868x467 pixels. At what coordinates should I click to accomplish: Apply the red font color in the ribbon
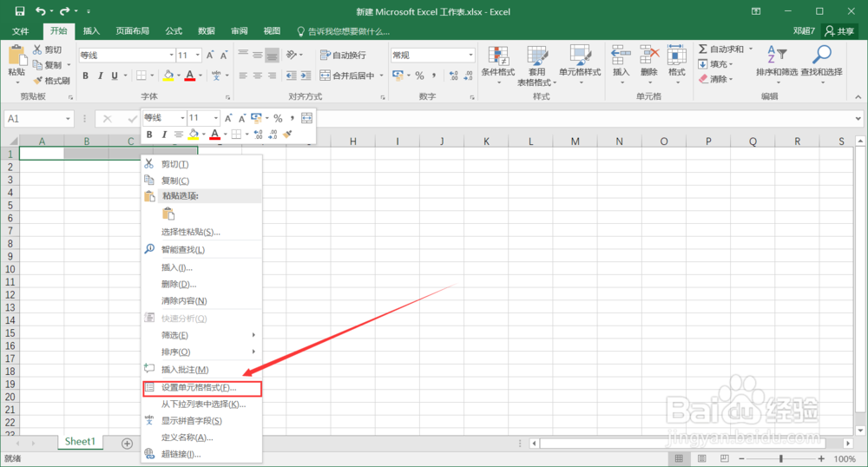tap(190, 76)
